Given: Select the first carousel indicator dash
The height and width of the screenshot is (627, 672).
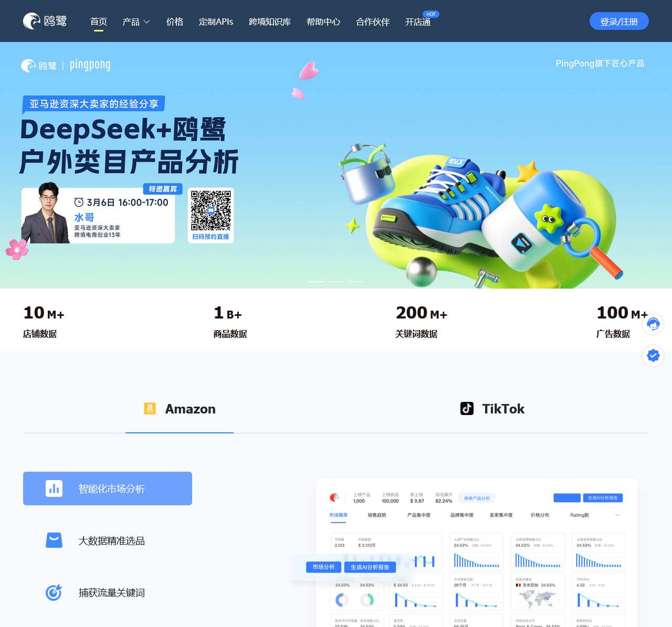Looking at the screenshot, I should [x=316, y=282].
